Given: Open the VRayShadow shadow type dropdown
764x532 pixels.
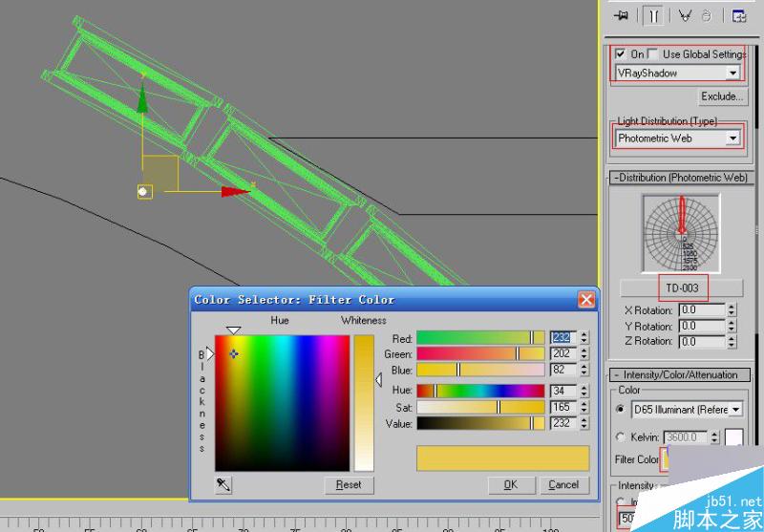Looking at the screenshot, I should pos(677,73).
